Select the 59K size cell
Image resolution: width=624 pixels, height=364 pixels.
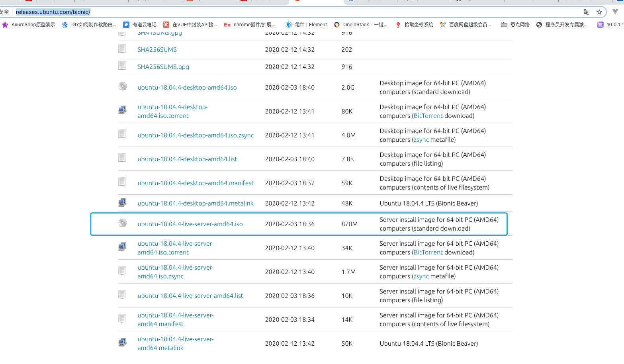pyautogui.click(x=347, y=183)
